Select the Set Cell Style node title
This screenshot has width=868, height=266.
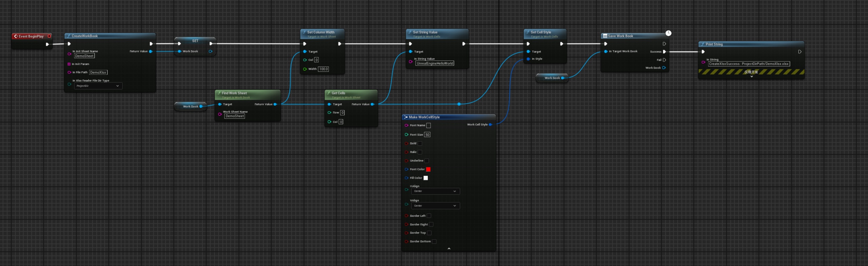coord(541,32)
